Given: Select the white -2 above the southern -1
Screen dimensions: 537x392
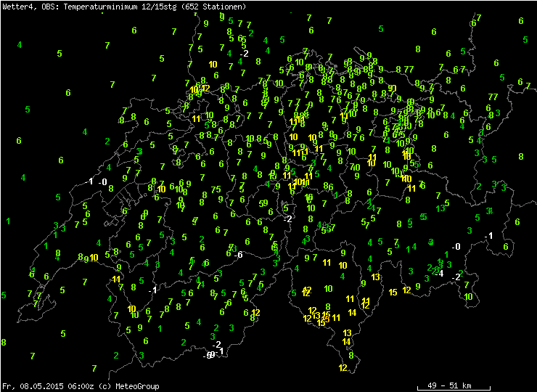Looking at the screenshot, I should coord(216,344).
